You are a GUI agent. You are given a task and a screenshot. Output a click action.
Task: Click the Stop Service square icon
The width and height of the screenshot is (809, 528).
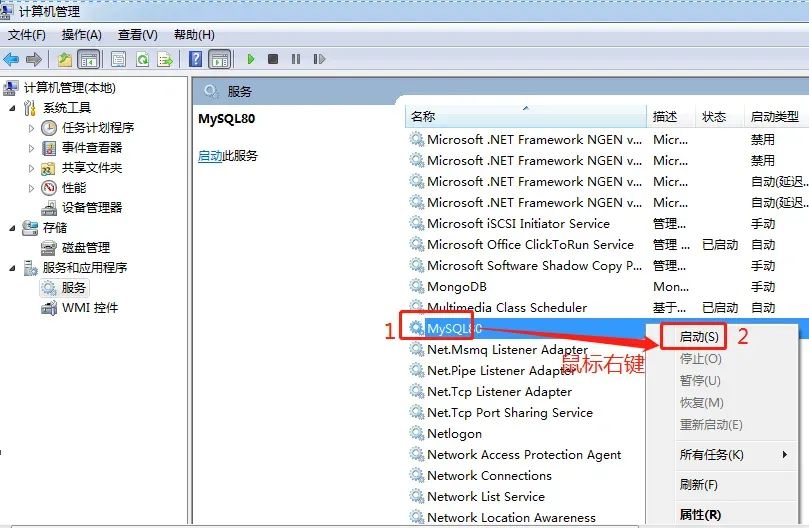click(x=273, y=59)
